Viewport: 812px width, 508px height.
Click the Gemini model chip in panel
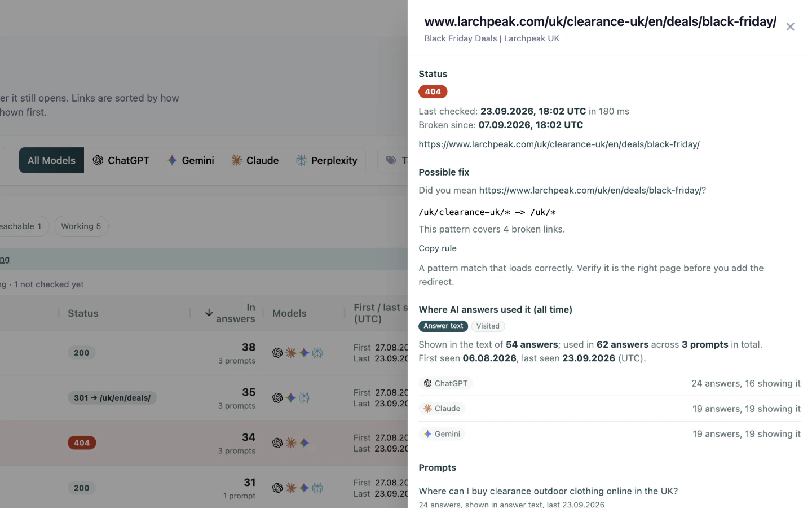(x=442, y=434)
